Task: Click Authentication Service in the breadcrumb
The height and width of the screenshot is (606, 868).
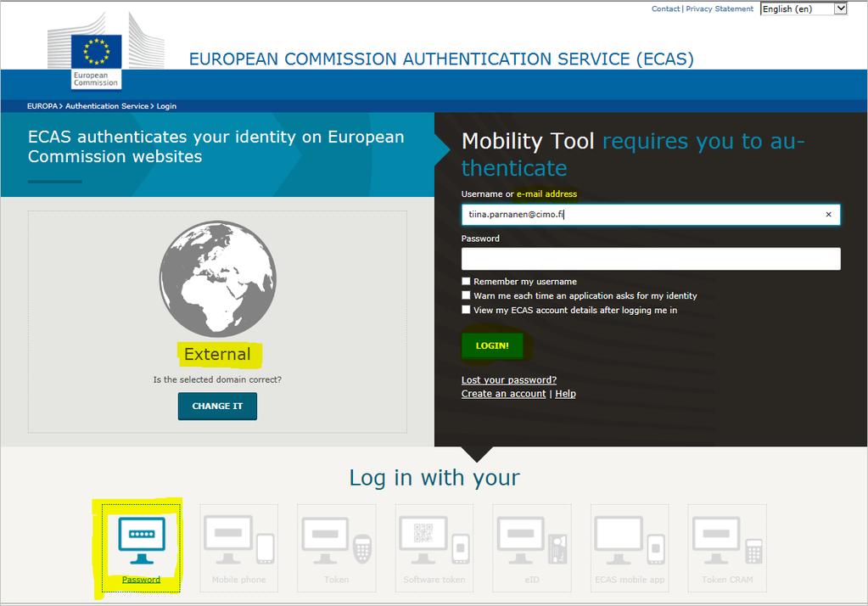Action: [107, 106]
